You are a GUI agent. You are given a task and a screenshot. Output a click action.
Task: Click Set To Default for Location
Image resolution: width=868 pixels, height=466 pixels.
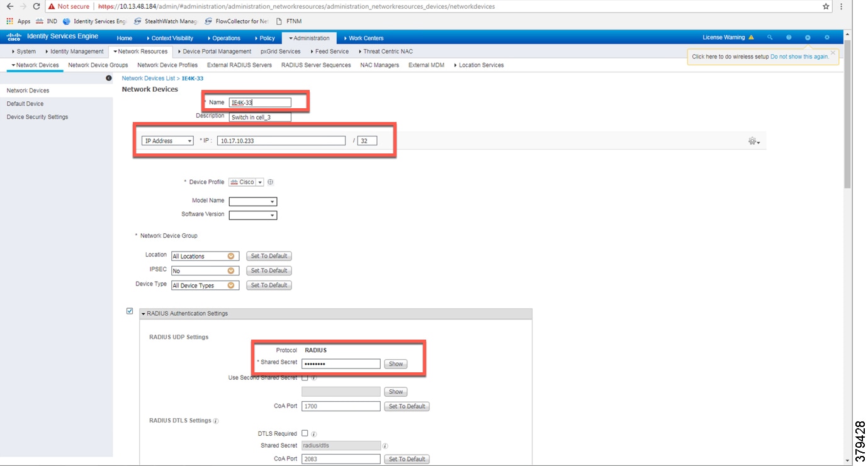(x=269, y=256)
